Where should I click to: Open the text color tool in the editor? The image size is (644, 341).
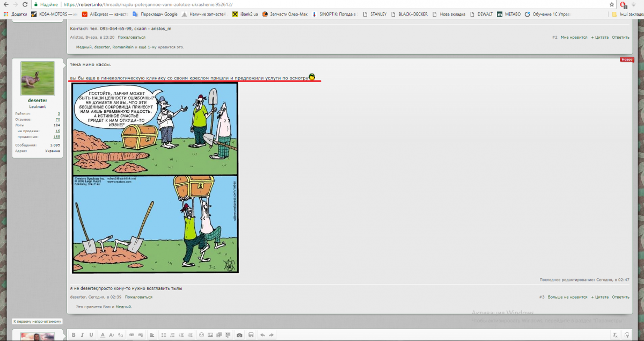coord(103,335)
